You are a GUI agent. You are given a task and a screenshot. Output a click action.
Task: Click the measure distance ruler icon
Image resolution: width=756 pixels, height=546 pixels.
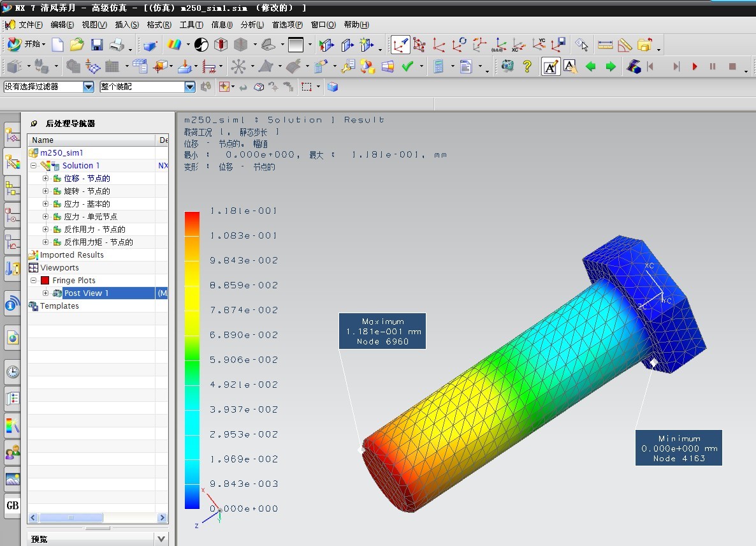pos(605,45)
